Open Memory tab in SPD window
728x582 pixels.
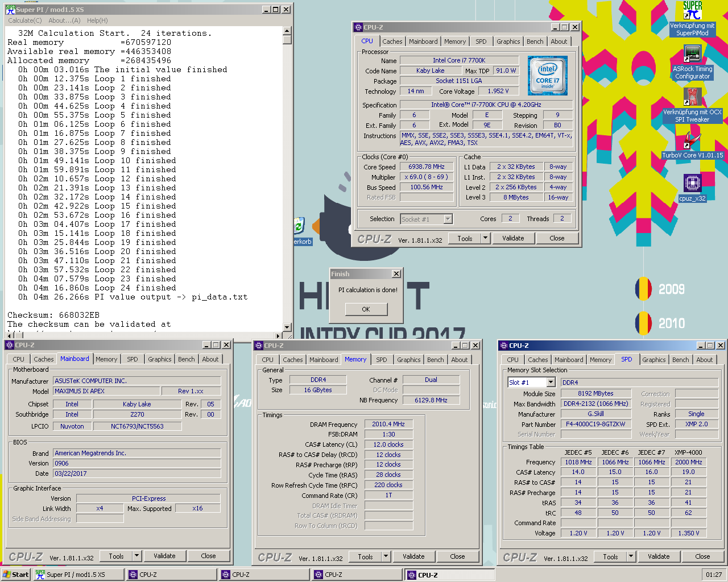tap(601, 360)
